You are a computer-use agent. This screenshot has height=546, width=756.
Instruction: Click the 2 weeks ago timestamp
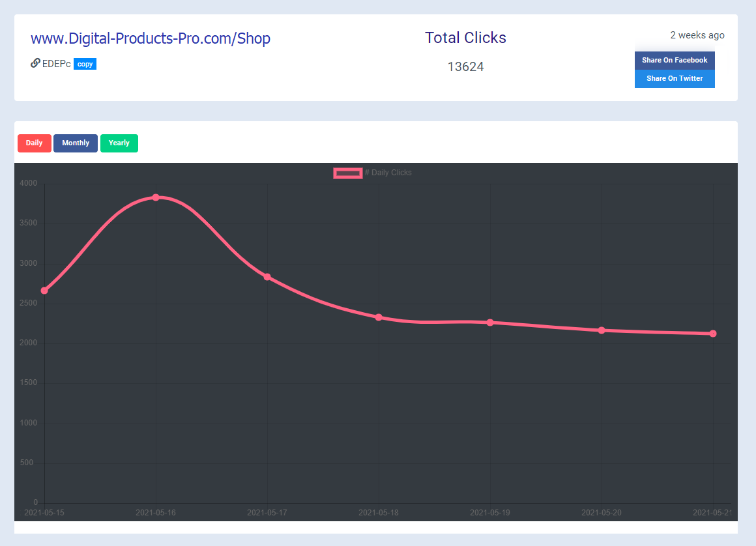697,35
